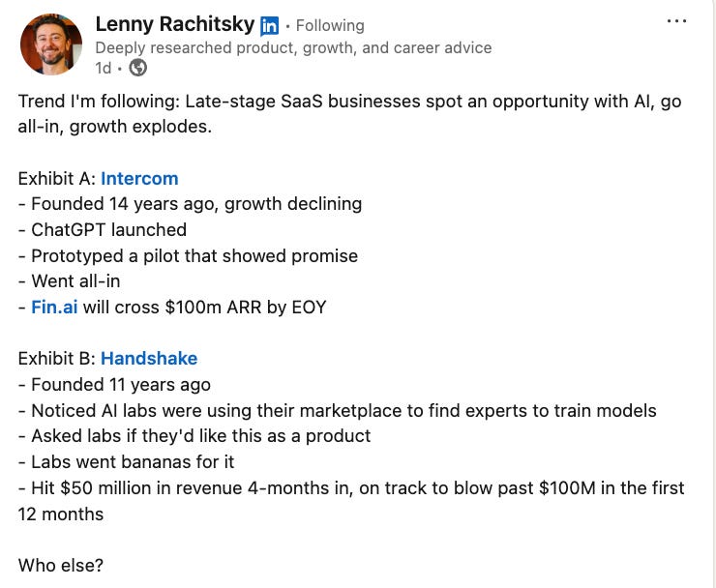Open Lenny Rachitsky's profile photo
This screenshot has width=716, height=588.
click(50, 44)
